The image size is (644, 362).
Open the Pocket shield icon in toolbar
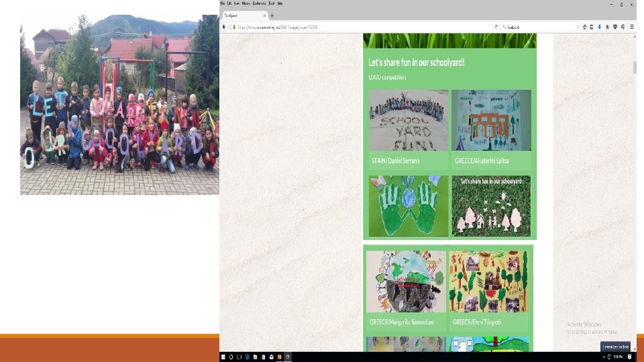(x=615, y=27)
